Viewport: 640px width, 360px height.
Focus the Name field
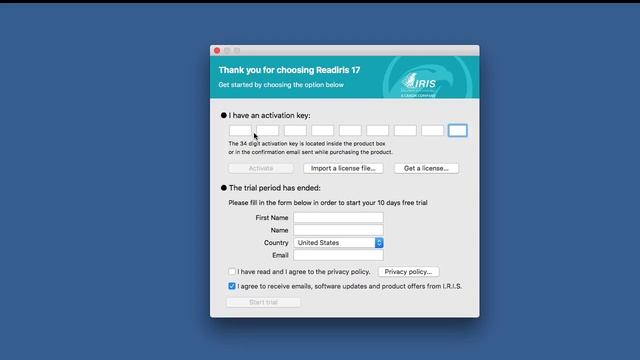338,230
